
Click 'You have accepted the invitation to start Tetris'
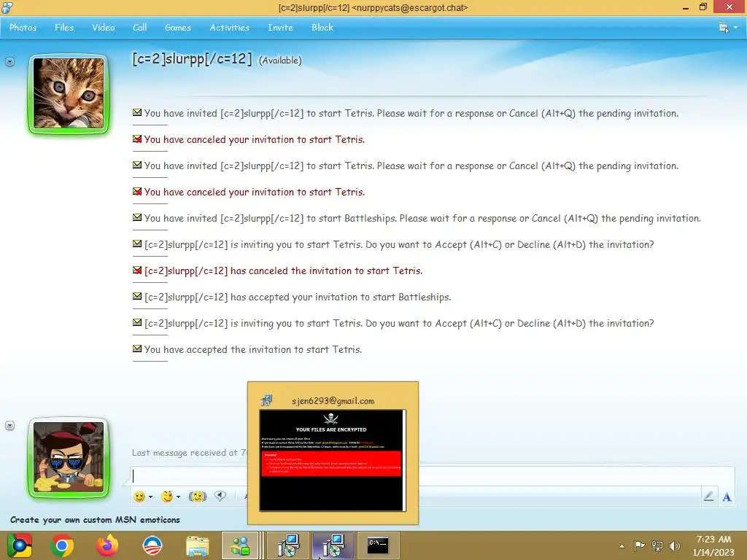253,349
